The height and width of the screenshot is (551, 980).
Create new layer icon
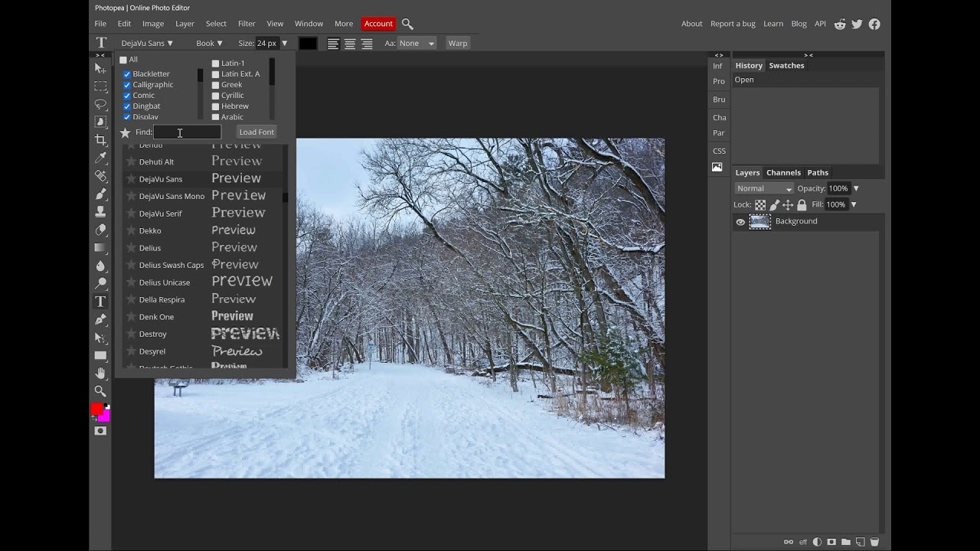(860, 542)
